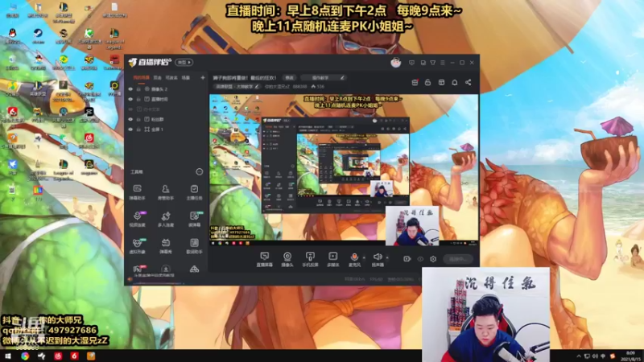Click the record camera icon near the gear

tap(407, 259)
